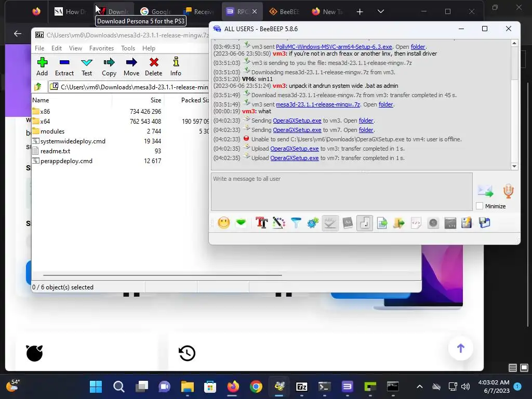This screenshot has width=532, height=399.
Task: Click the blue funnel filter icon in BeeBEEP
Action: point(296,223)
